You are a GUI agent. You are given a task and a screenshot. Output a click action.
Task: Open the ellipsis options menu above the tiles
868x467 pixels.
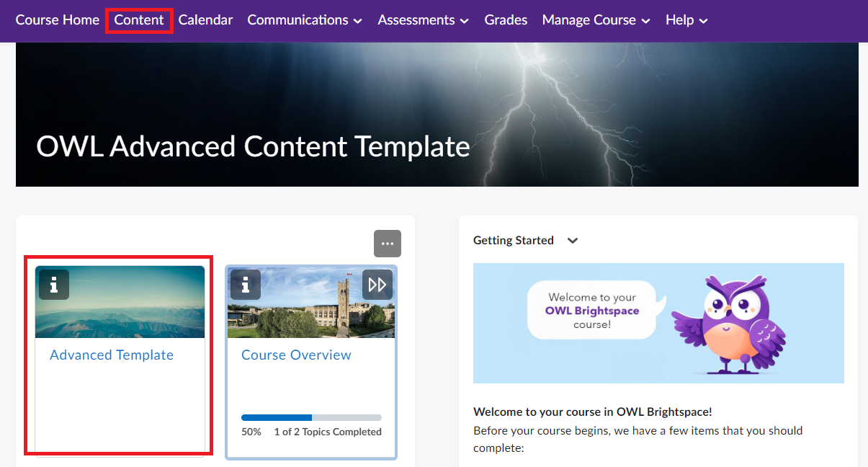[x=387, y=244]
